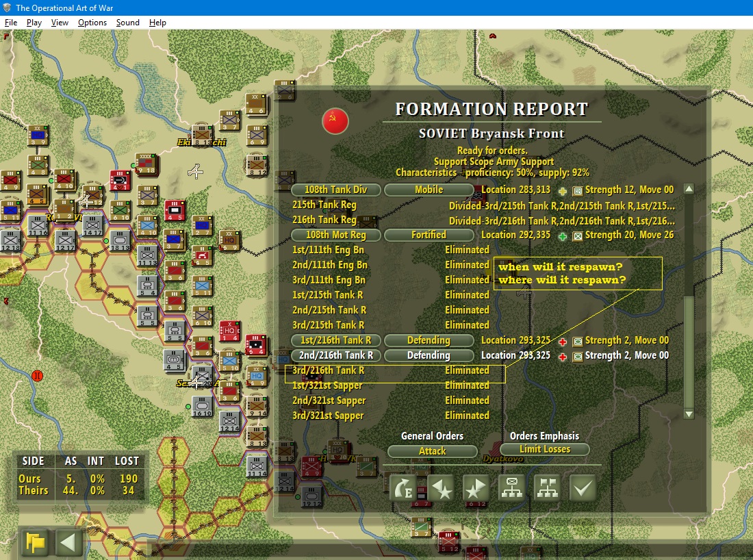The height and width of the screenshot is (560, 753).
Task: Click the red circled II marker on map
Action: click(x=37, y=376)
